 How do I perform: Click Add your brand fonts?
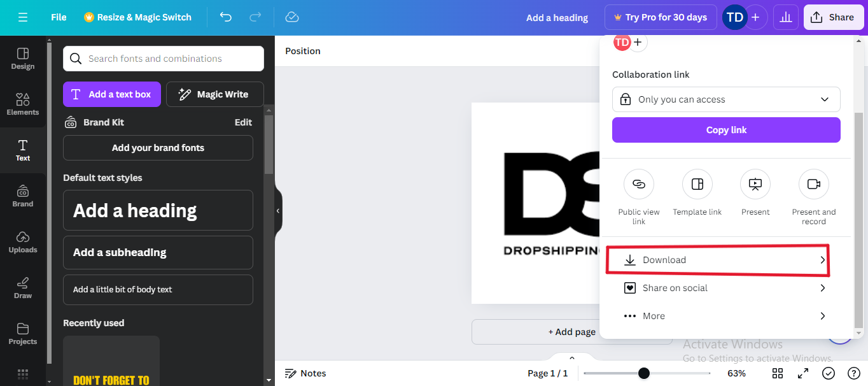(x=158, y=148)
